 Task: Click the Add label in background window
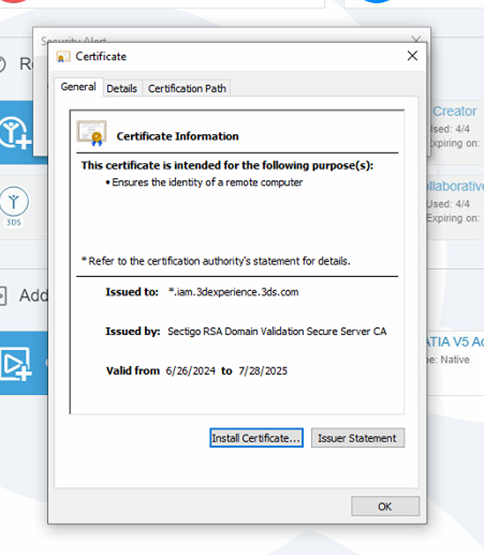pyautogui.click(x=33, y=295)
